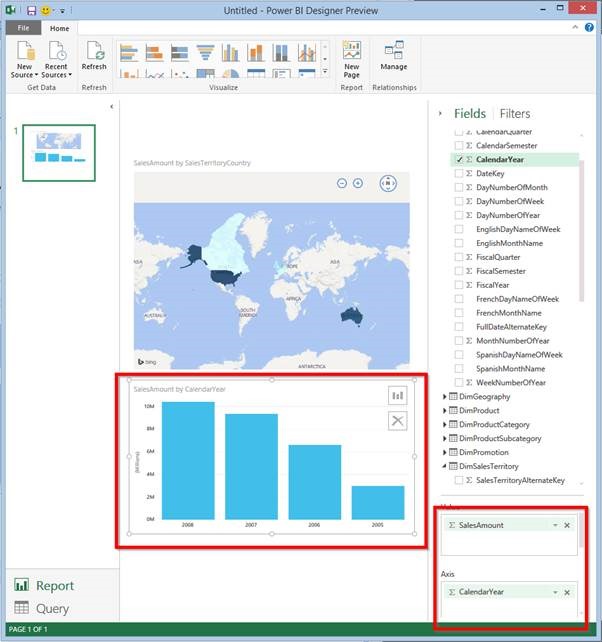This screenshot has height=642, width=602.
Task: Expand the visualization gallery more arrow
Action: (325, 72)
